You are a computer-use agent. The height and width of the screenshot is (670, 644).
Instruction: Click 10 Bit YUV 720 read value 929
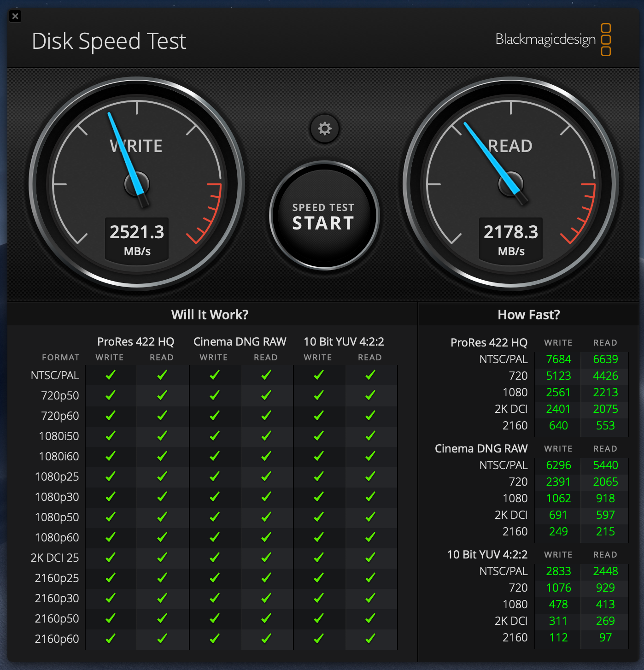(605, 588)
